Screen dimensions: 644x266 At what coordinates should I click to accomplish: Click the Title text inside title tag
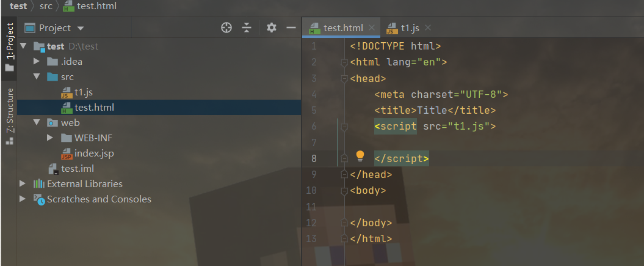click(432, 110)
